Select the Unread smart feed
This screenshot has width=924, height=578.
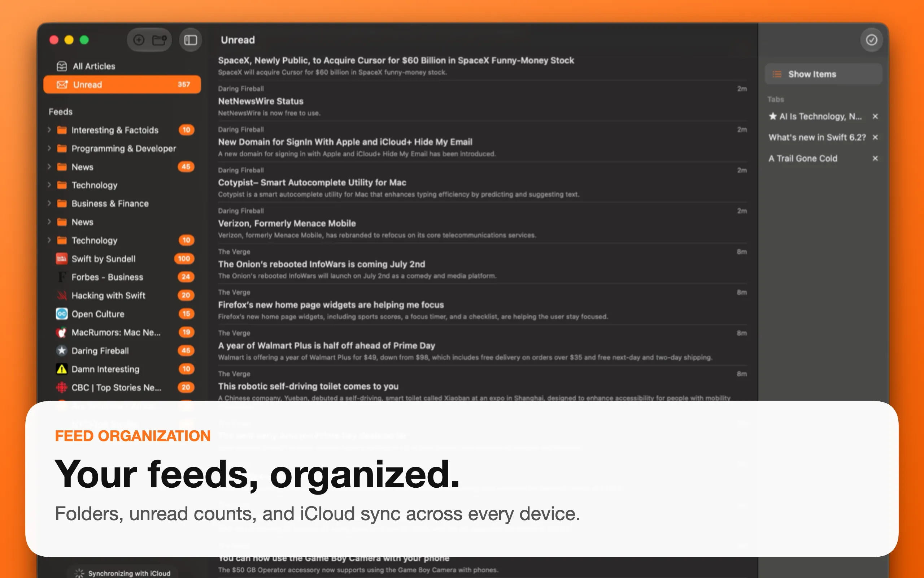coord(122,85)
